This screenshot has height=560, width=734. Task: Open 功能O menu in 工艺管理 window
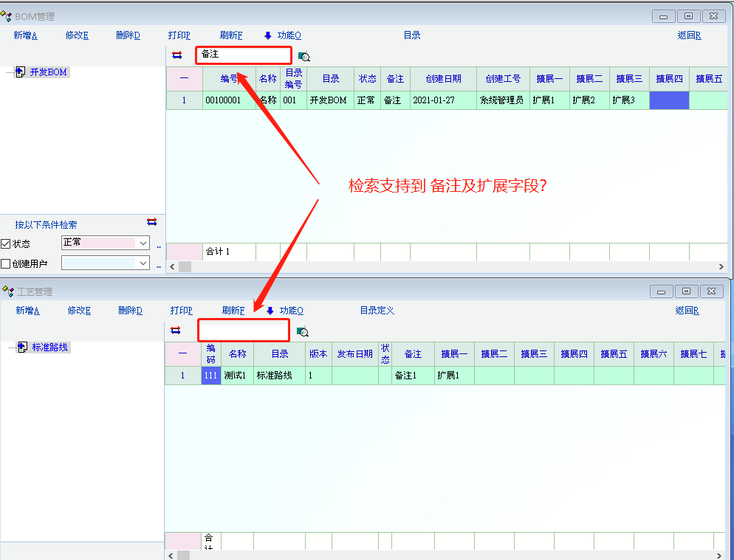pos(291,311)
